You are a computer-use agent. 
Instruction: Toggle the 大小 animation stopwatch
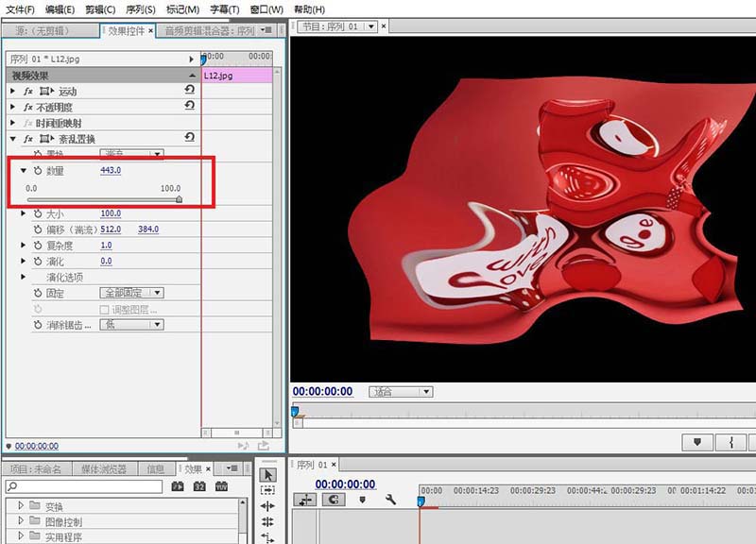point(38,213)
